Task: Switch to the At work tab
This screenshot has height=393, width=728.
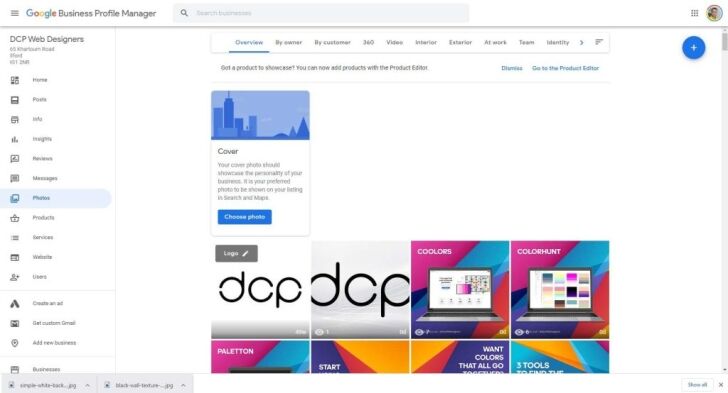Action: [495, 42]
